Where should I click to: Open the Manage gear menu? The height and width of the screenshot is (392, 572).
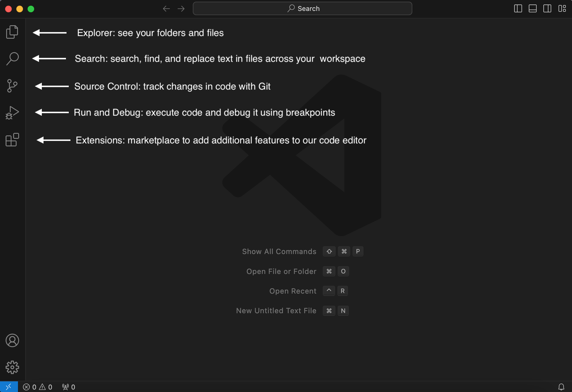12,367
